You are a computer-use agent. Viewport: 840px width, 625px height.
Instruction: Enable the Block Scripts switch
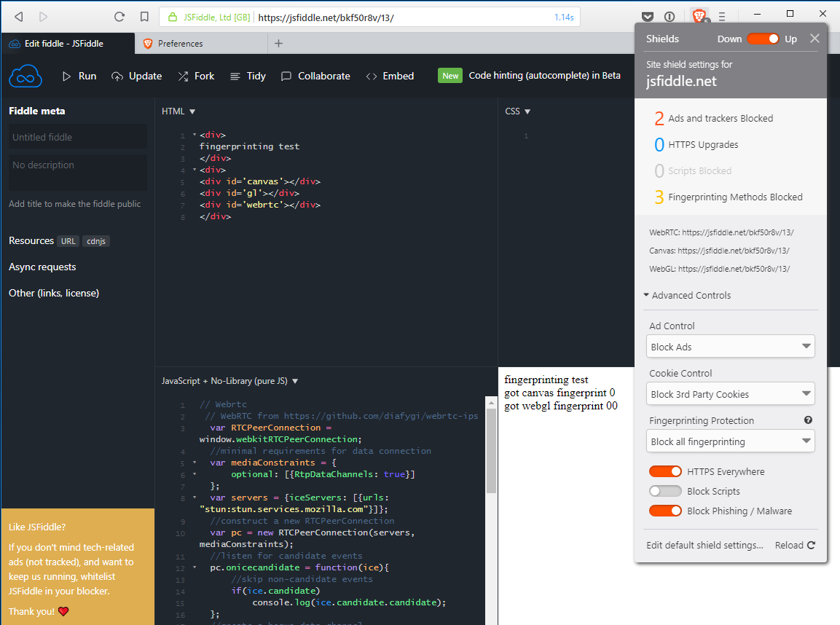click(665, 491)
